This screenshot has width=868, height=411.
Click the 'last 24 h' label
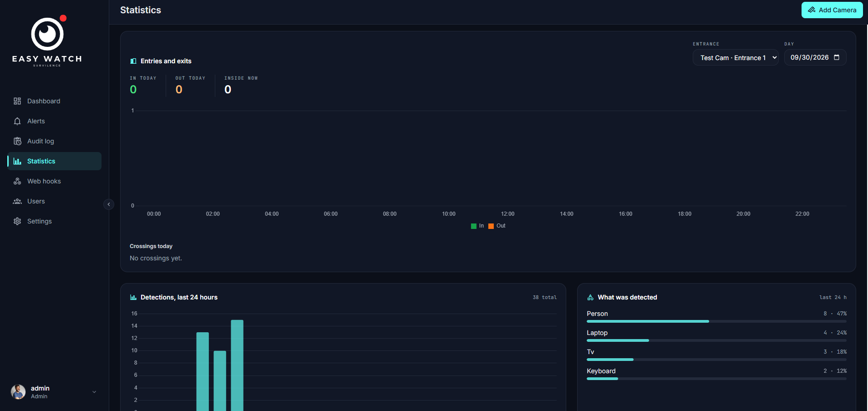point(833,297)
